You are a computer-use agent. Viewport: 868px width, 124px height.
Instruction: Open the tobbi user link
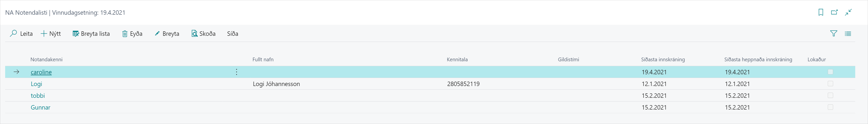(x=38, y=96)
